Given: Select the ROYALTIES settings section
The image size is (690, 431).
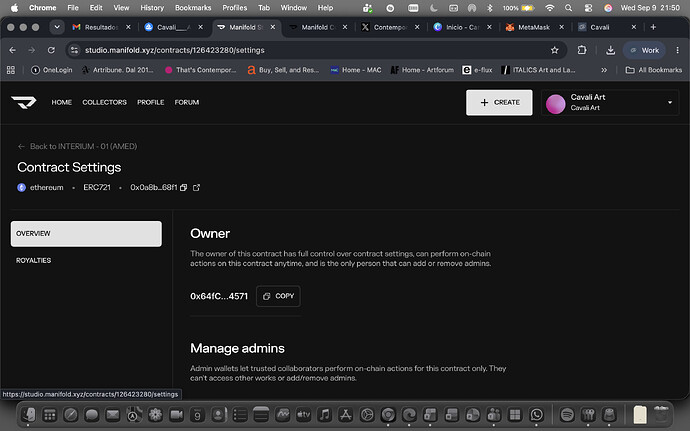Looking at the screenshot, I should click(33, 261).
